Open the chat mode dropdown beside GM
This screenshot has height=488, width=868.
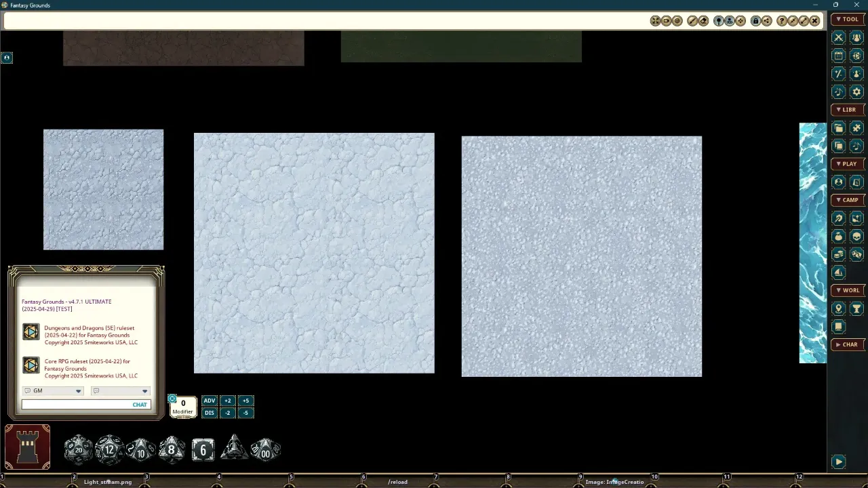tap(120, 391)
